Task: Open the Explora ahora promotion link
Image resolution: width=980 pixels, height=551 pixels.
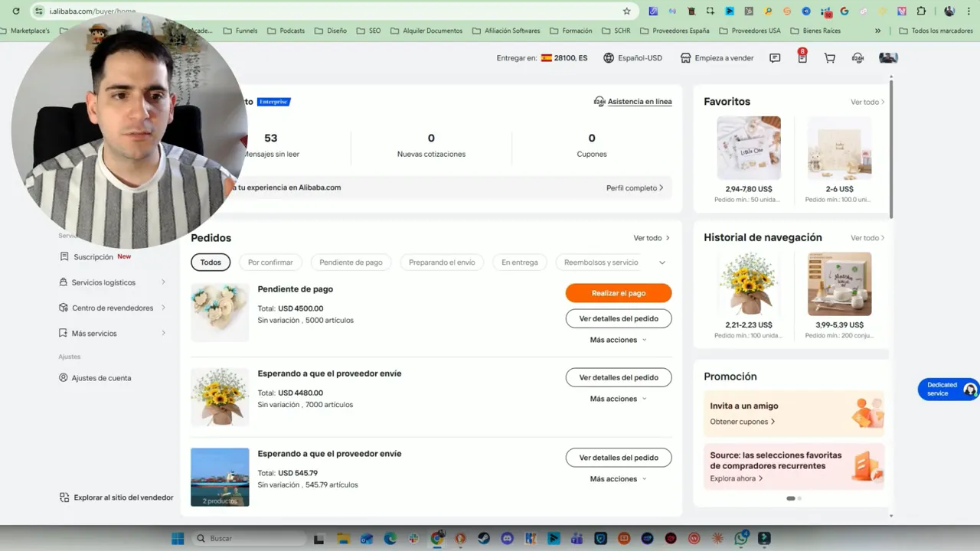Action: coord(737,479)
